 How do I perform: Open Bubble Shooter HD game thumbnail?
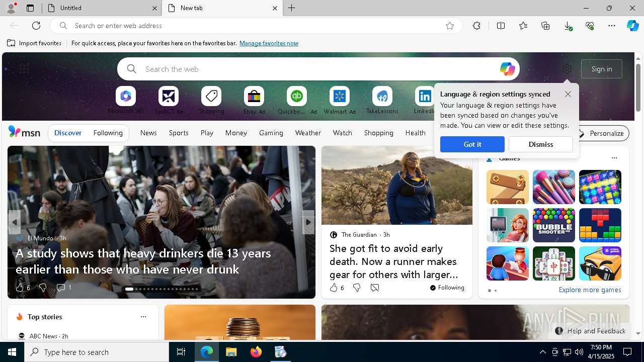553,225
